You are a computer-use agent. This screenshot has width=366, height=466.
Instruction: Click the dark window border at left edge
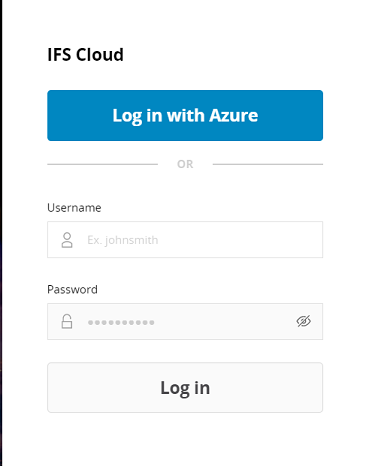(x=1, y=233)
